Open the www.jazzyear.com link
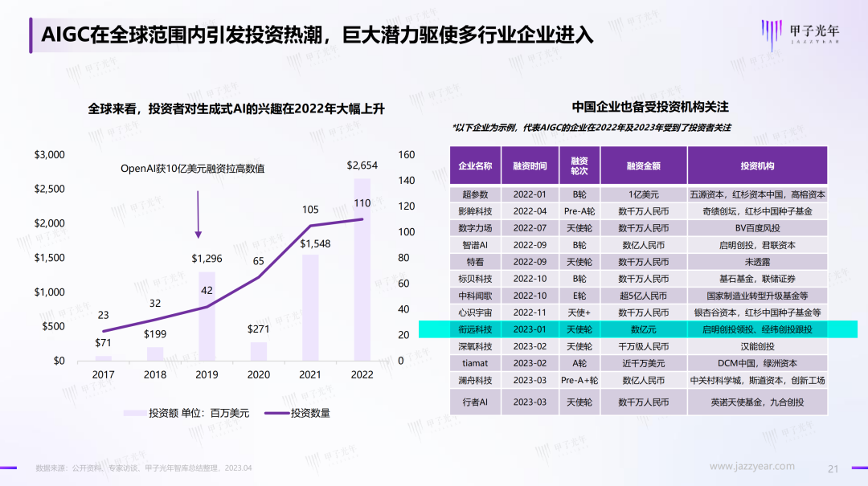The image size is (868, 486). (751, 466)
